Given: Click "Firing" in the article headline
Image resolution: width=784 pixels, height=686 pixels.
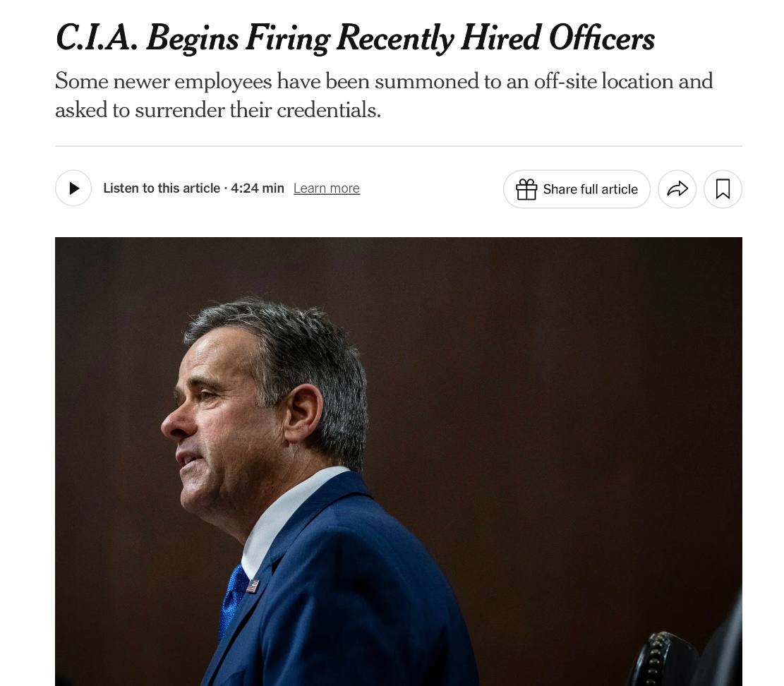Looking at the screenshot, I should point(287,38).
